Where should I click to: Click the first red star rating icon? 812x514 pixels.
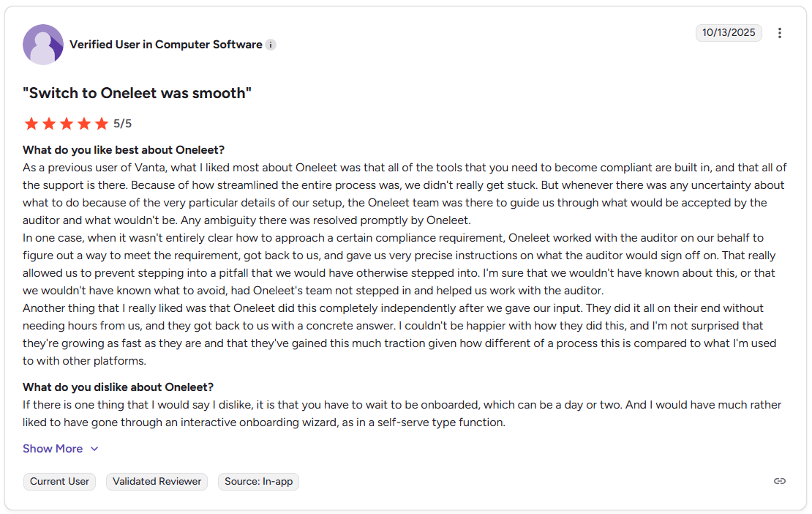coord(31,123)
